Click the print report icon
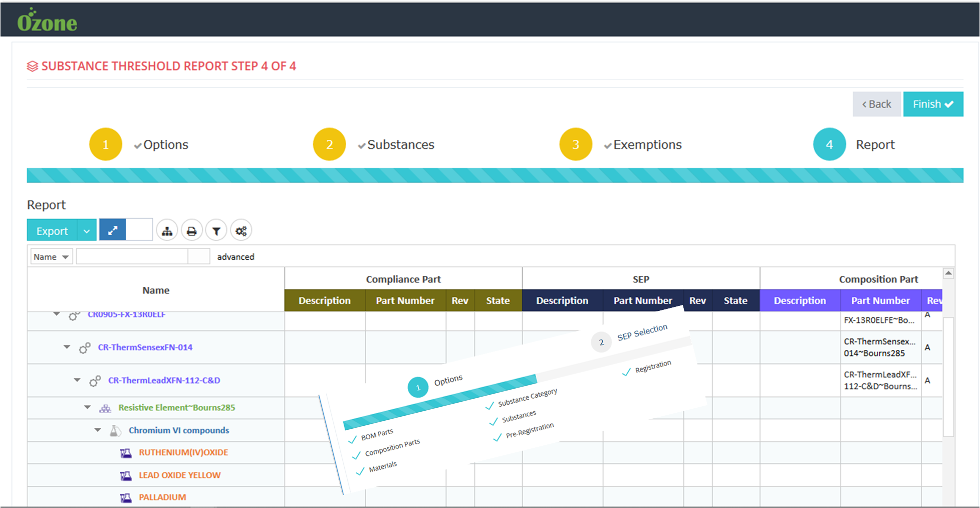 click(x=191, y=231)
